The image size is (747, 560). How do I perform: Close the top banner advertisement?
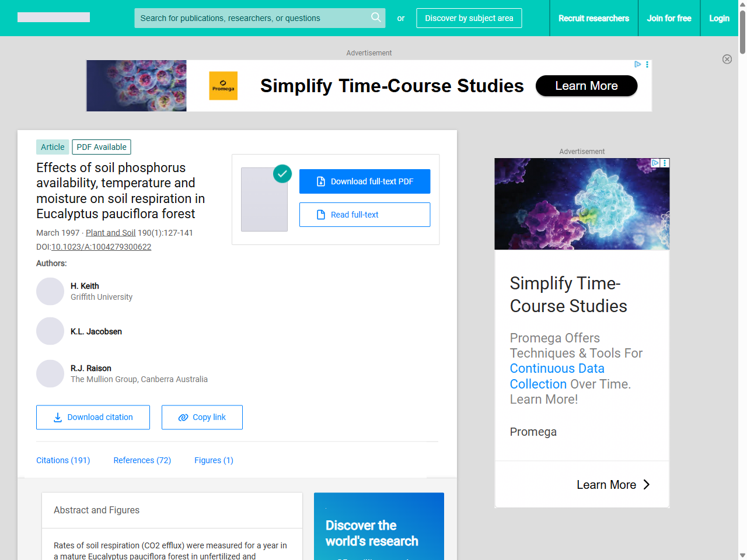(727, 59)
